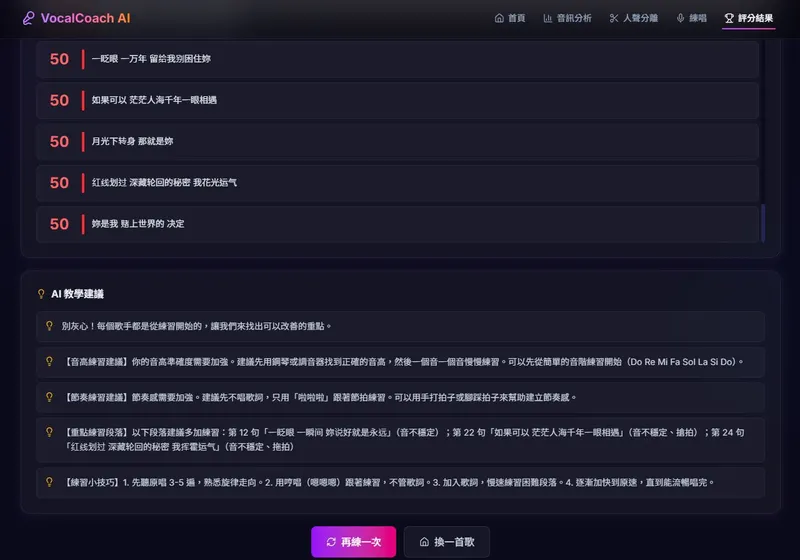Open the VocalCoach AI brand title
800x560 pixels.
pyautogui.click(x=86, y=18)
